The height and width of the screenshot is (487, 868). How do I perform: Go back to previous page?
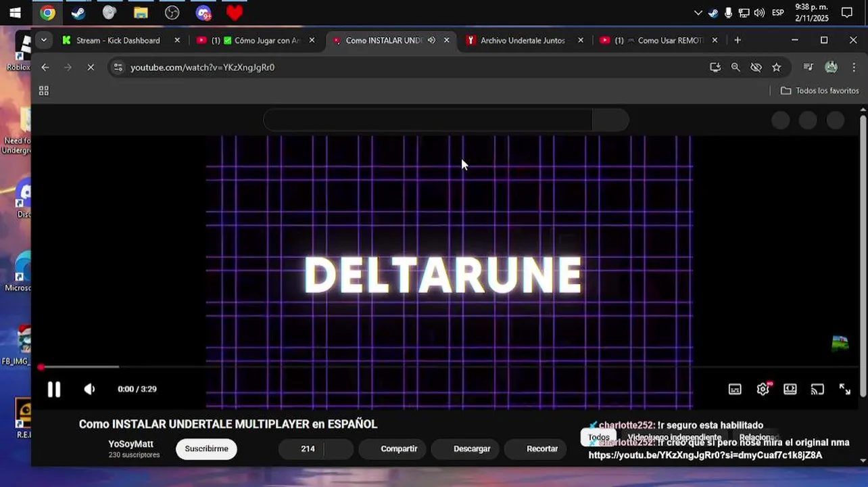point(45,67)
